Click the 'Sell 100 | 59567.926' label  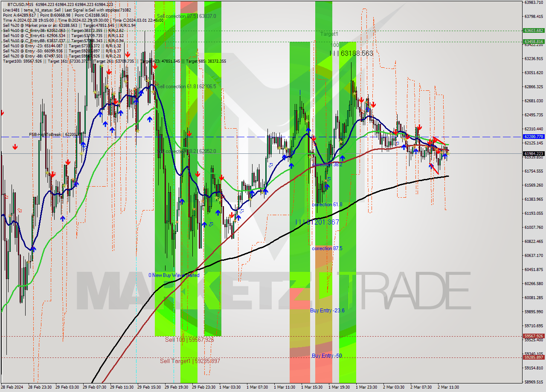(x=189, y=340)
